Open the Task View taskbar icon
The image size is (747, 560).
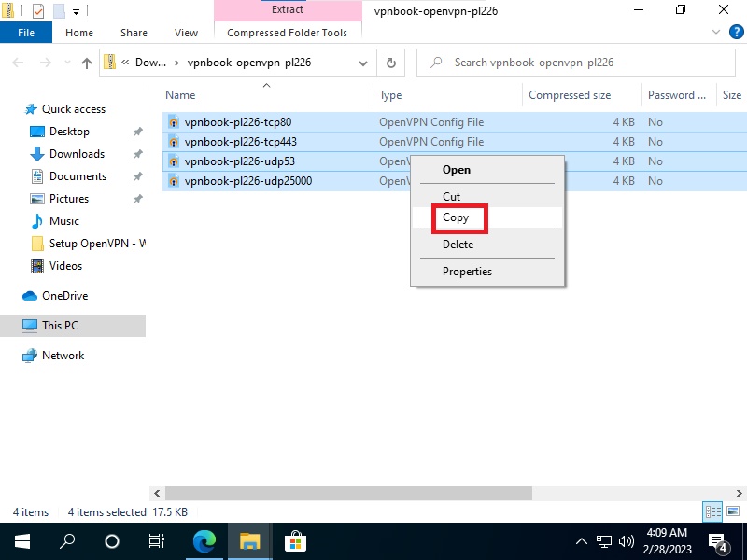pyautogui.click(x=157, y=541)
